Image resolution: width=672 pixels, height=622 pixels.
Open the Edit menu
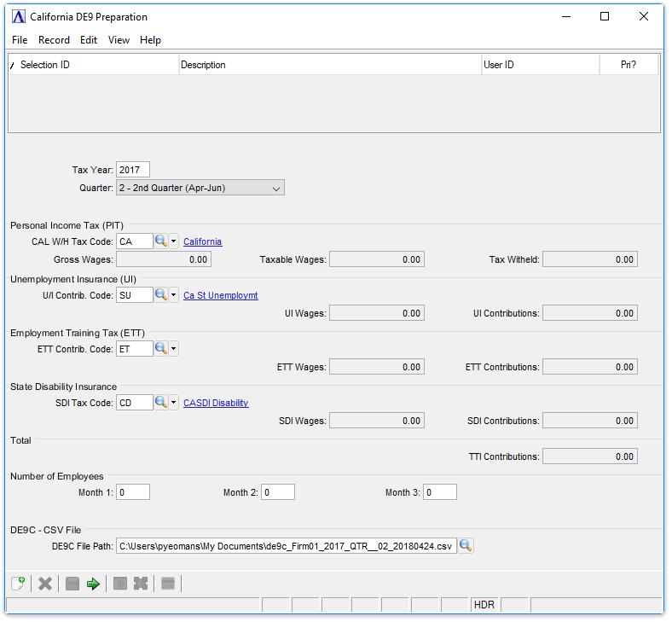coord(89,40)
